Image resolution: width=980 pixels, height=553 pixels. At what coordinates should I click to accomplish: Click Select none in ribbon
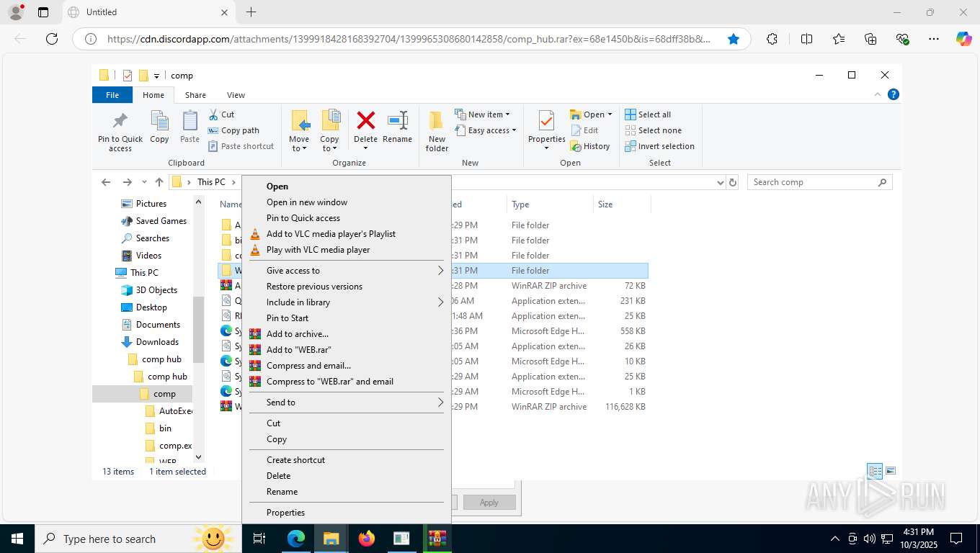[x=653, y=130]
